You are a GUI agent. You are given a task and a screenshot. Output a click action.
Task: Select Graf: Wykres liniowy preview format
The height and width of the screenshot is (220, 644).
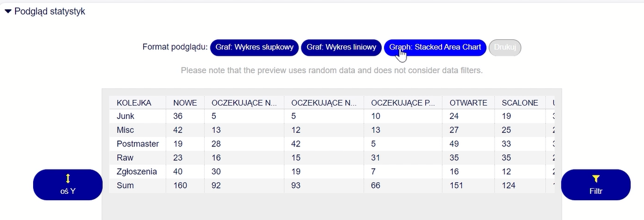341,48
